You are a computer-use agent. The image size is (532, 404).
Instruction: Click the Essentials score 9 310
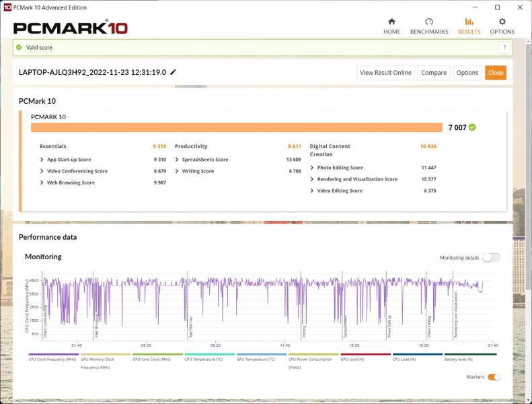[159, 146]
